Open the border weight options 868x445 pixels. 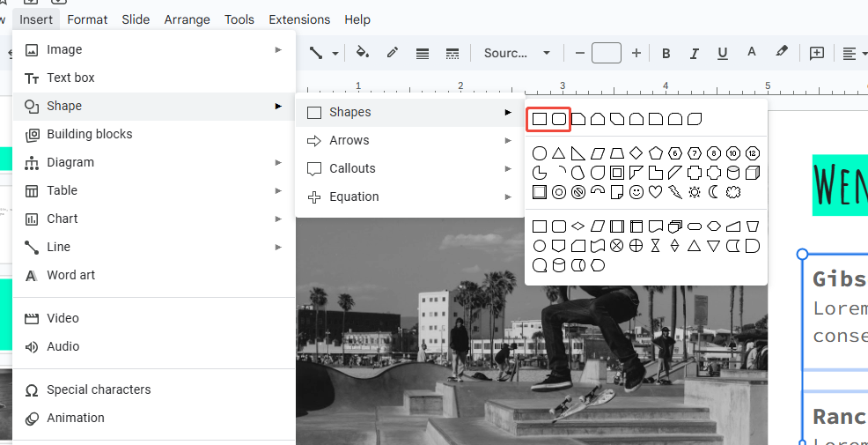(423, 53)
